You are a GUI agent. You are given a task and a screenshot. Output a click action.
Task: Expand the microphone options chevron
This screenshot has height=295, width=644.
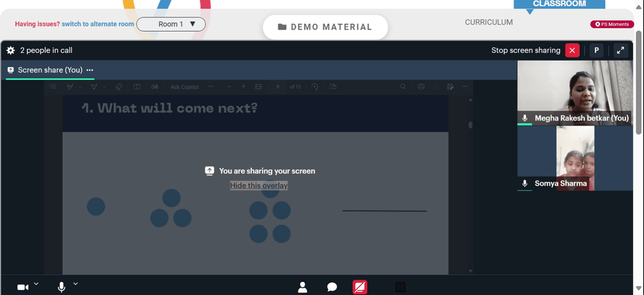click(x=75, y=283)
